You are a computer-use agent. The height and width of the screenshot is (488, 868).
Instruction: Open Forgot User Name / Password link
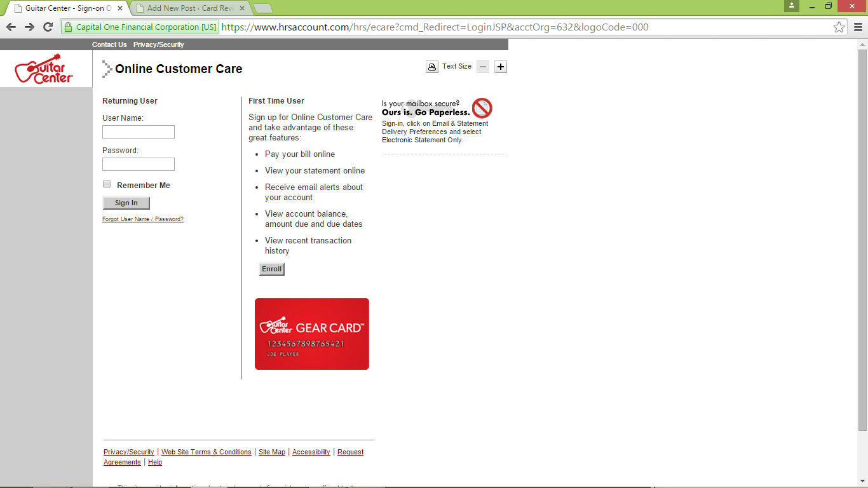coord(143,219)
